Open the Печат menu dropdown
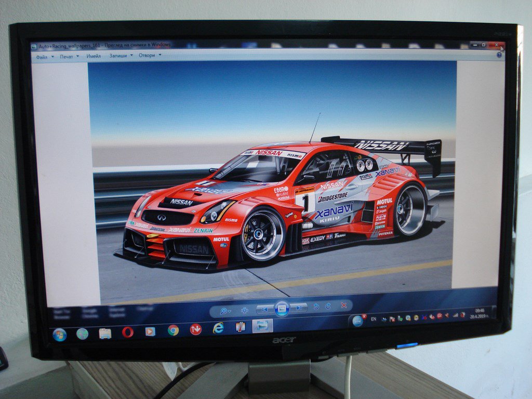The height and width of the screenshot is (399, 532). point(69,56)
